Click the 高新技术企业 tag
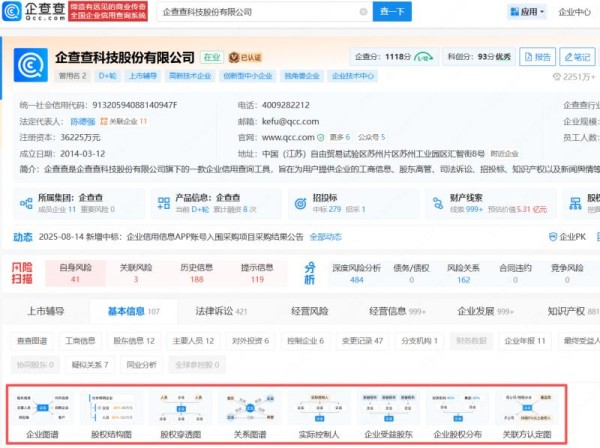Image resolution: width=600 pixels, height=448 pixels. pos(190,76)
